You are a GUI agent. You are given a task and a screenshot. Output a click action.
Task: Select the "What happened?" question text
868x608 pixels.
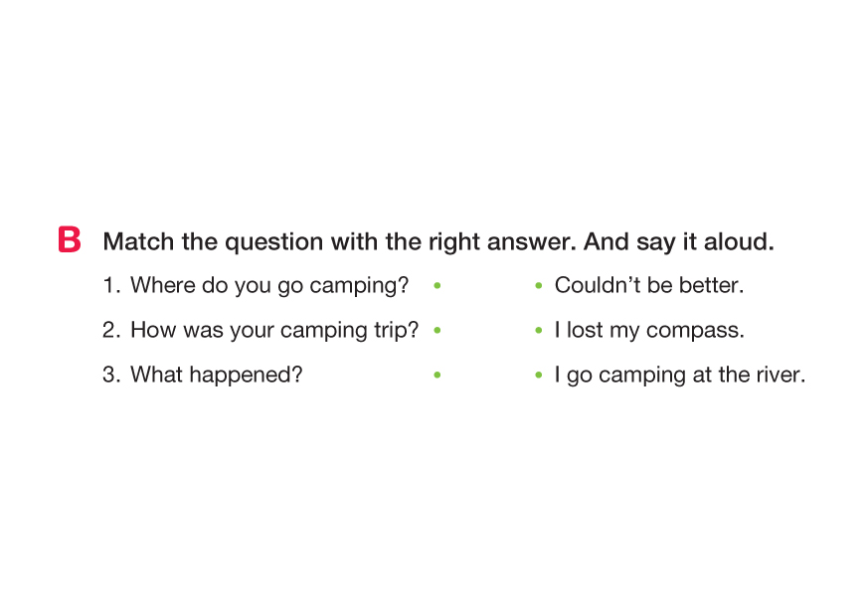[x=216, y=376]
